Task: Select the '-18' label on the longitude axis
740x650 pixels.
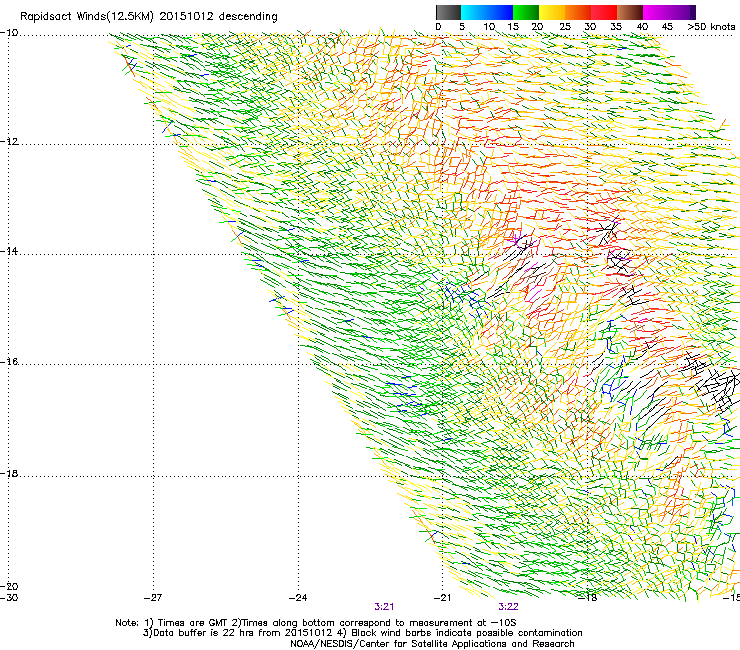Action: [x=588, y=598]
